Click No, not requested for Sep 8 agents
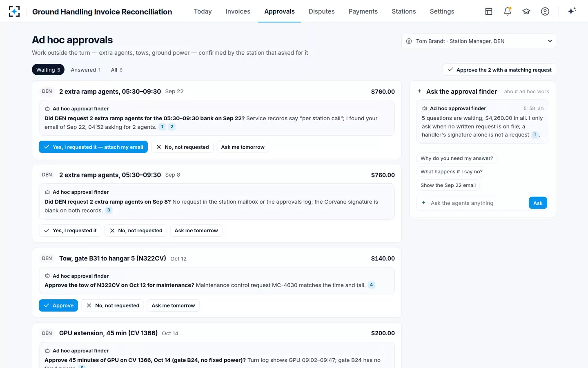Viewport: 588px width, 368px height. pyautogui.click(x=136, y=231)
